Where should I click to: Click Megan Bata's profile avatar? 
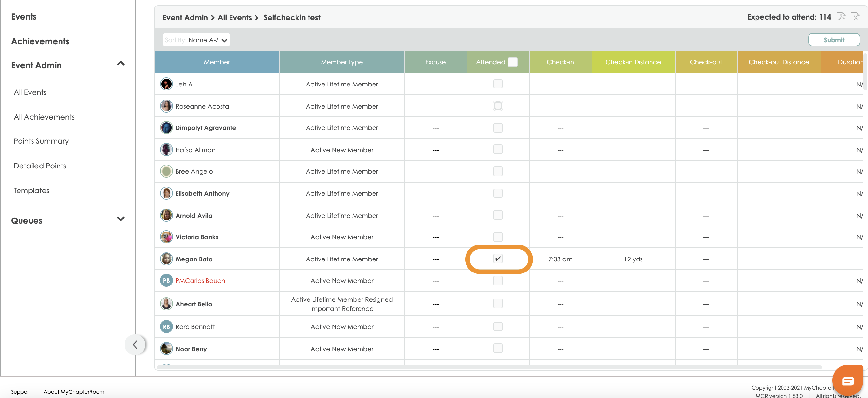[x=166, y=259]
